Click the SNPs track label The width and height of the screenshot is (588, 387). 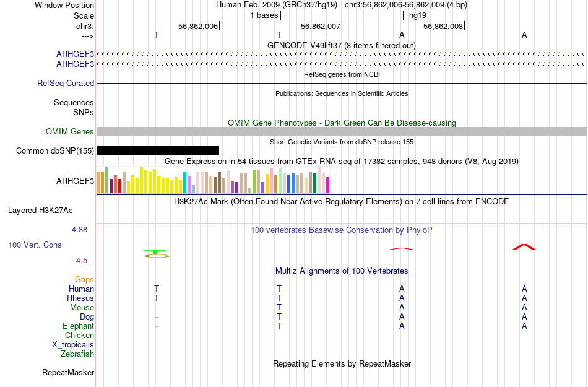coord(84,112)
